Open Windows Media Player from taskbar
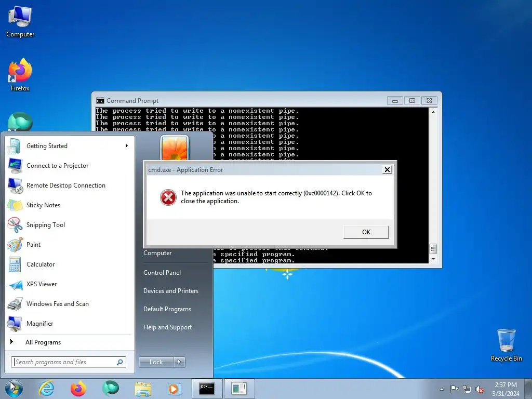The image size is (532, 399). pyautogui.click(x=175, y=389)
